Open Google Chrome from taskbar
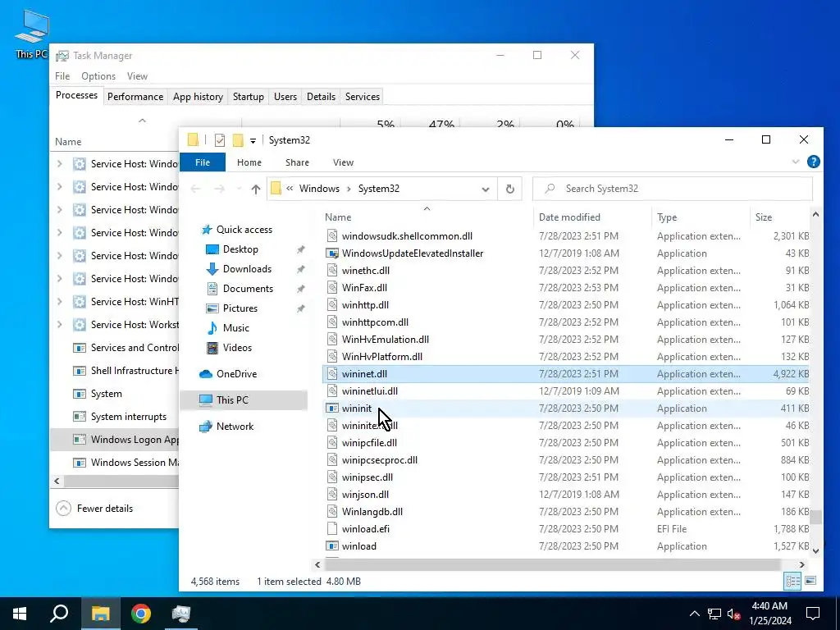This screenshot has width=840, height=630. click(x=141, y=614)
